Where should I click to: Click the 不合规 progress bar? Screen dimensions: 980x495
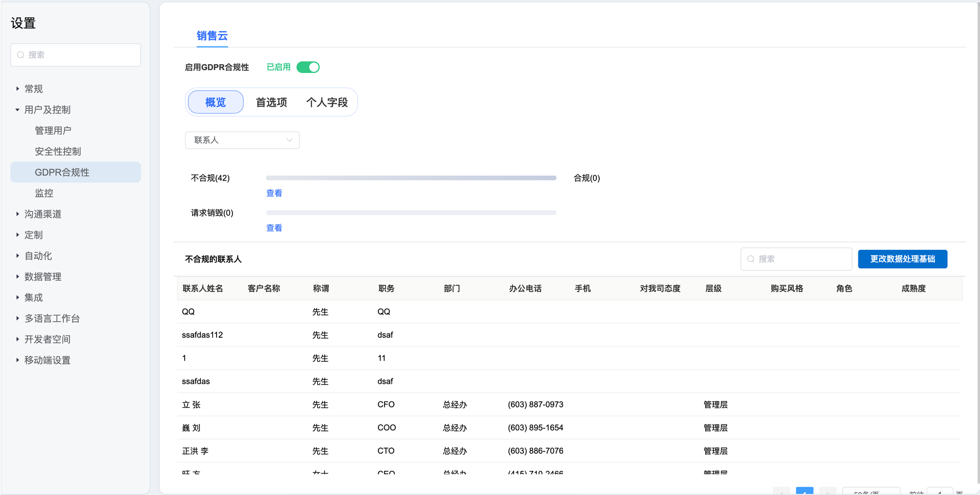(x=411, y=178)
